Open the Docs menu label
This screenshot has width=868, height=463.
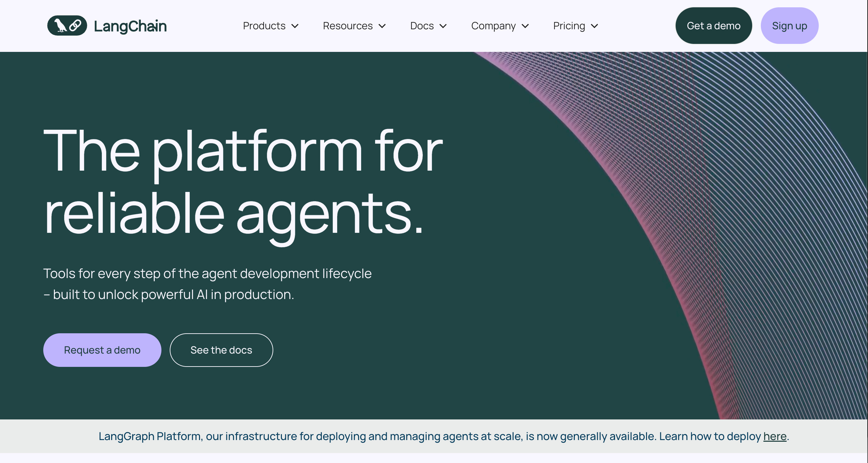[x=422, y=26]
